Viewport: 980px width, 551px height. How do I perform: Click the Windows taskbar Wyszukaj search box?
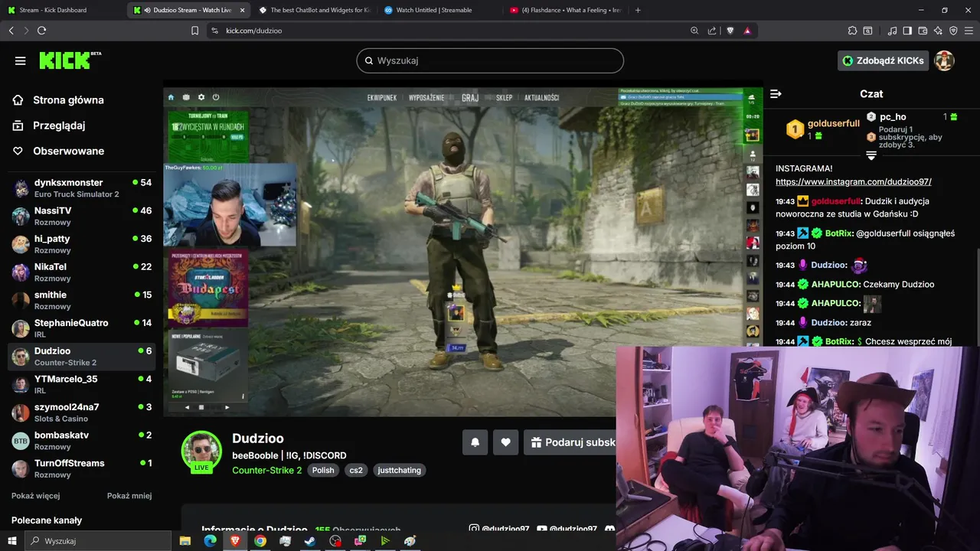point(96,541)
